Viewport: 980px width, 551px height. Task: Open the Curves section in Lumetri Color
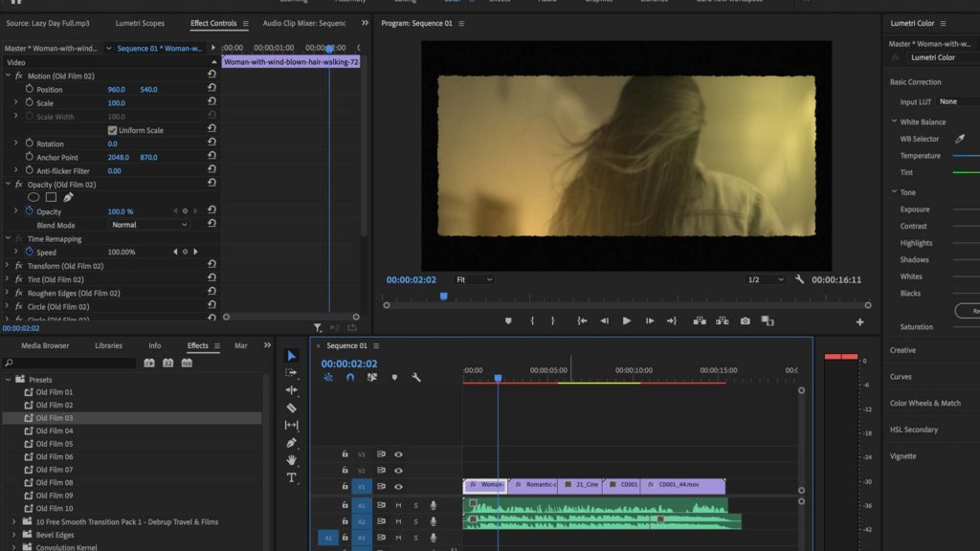point(901,377)
